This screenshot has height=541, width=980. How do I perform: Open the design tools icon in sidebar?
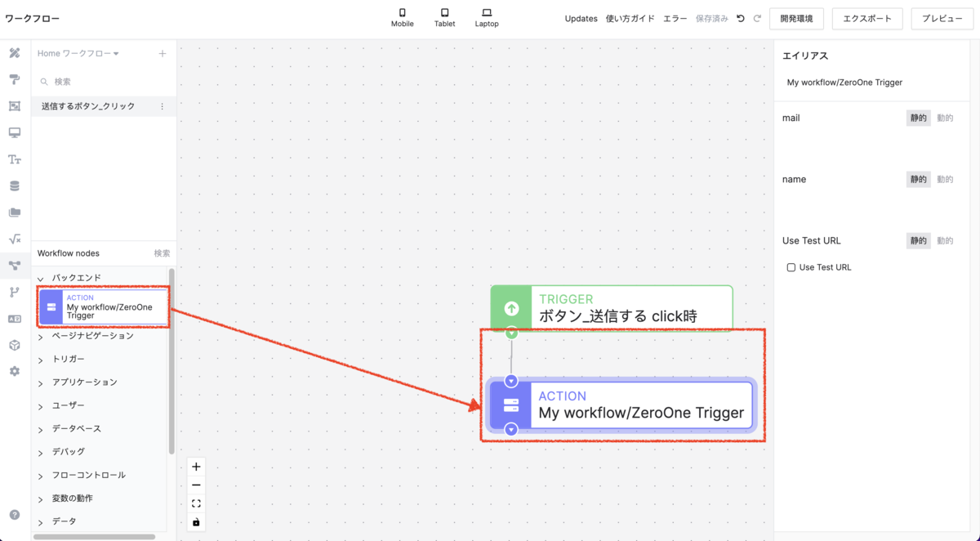tap(15, 53)
